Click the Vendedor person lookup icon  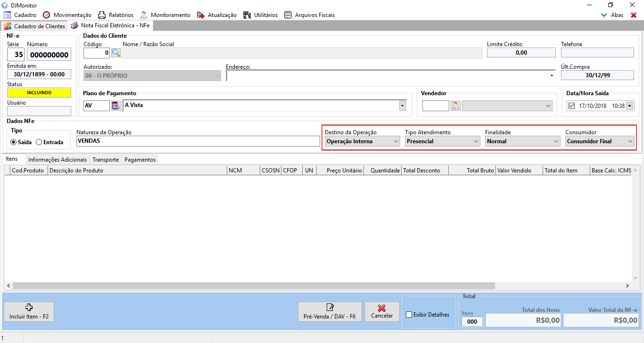point(455,106)
